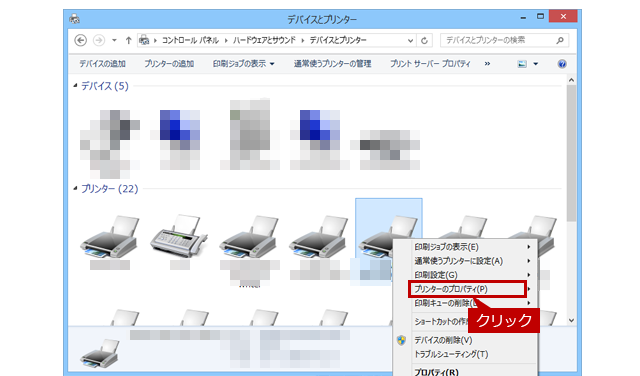Go up one folder level

coord(129,40)
